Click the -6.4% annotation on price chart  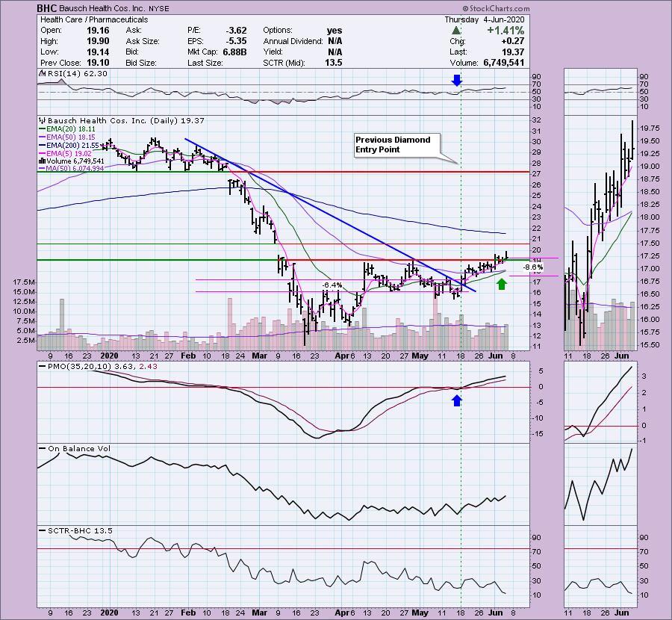[332, 285]
